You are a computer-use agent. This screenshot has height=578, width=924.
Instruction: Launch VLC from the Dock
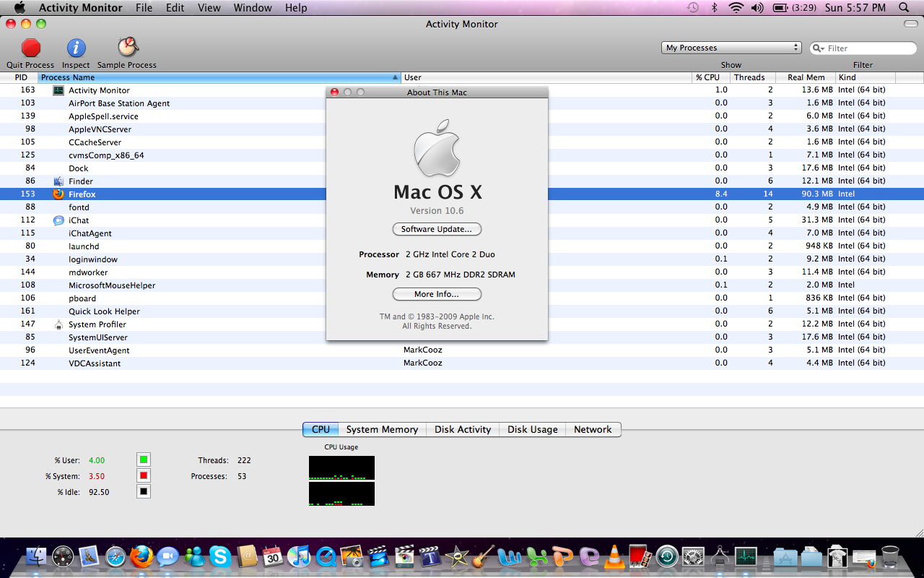[614, 556]
